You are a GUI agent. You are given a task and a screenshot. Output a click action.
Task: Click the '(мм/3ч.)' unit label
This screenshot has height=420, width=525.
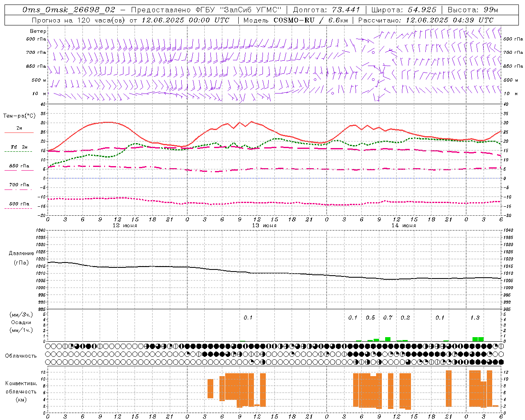click(21, 315)
